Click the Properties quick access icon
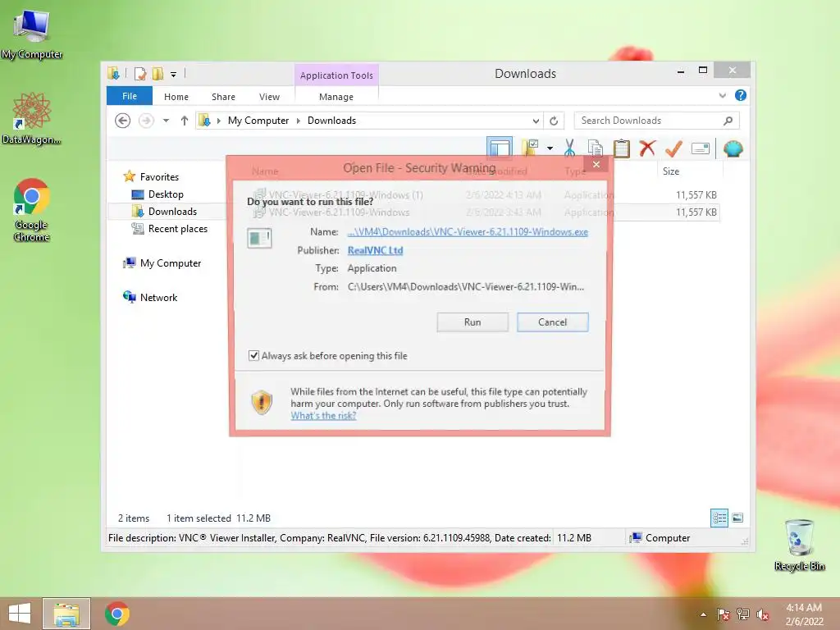This screenshot has width=840, height=630. click(x=140, y=74)
